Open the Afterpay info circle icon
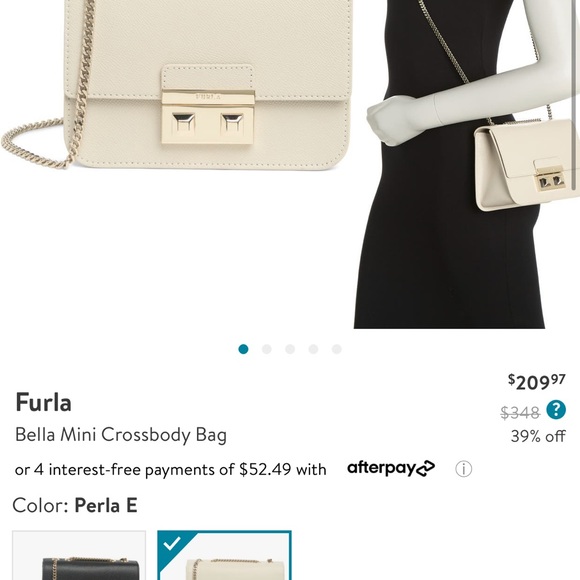Image resolution: width=580 pixels, height=580 pixels. [x=463, y=469]
